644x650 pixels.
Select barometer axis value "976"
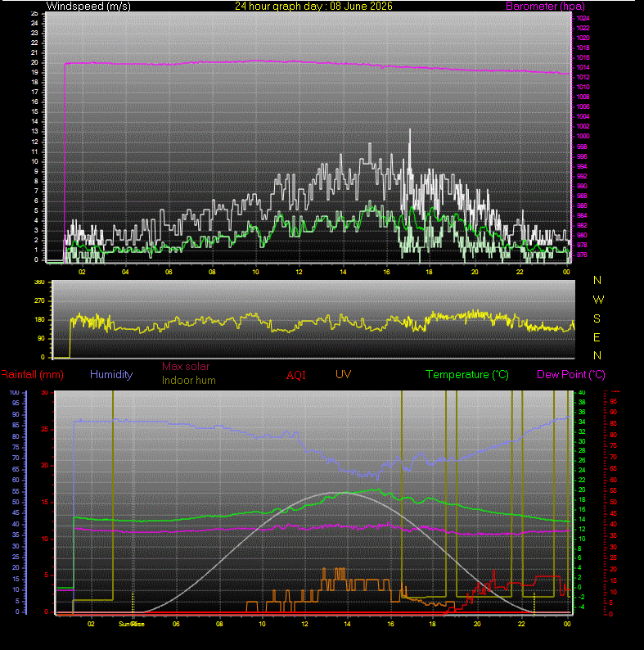[582, 255]
